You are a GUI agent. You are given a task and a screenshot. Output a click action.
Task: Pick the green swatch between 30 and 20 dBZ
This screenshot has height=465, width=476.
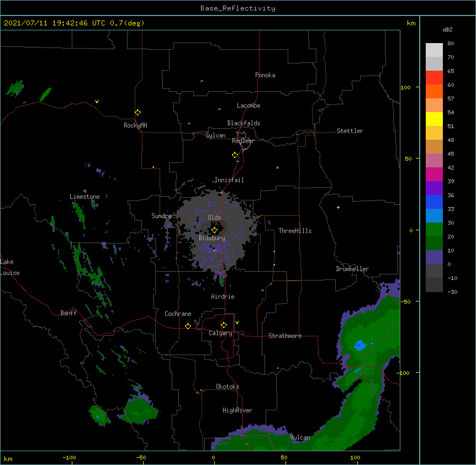(x=434, y=230)
